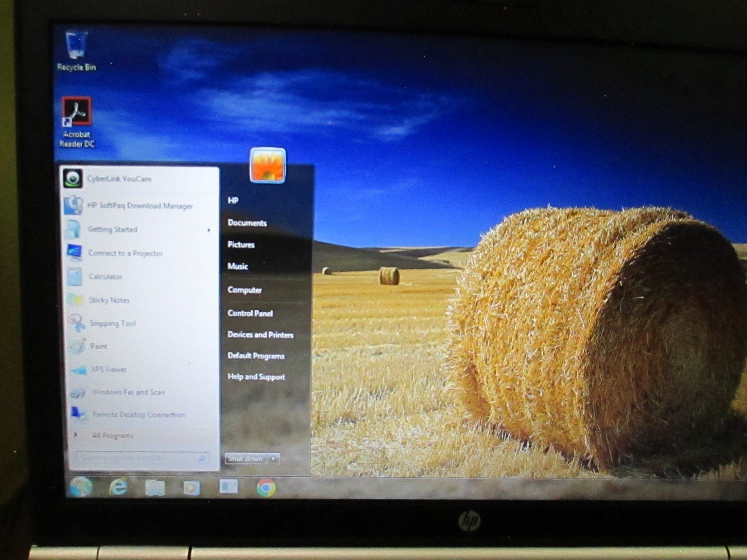Expand All Programs arrow

(75, 435)
